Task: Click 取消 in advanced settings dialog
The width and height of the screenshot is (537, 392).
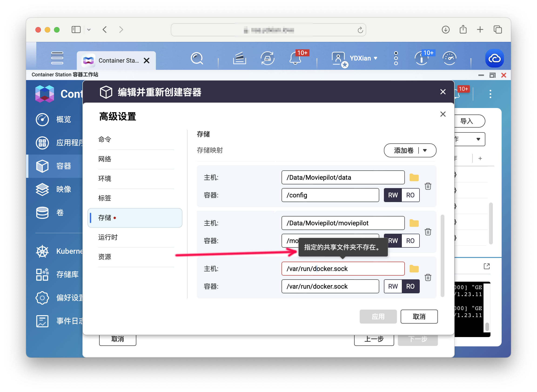Action: point(419,317)
